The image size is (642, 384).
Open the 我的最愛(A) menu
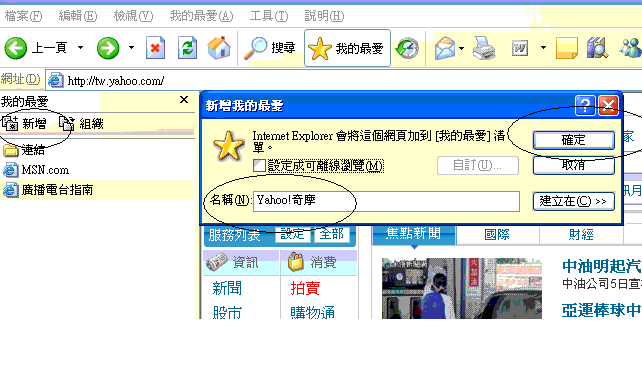pos(201,16)
